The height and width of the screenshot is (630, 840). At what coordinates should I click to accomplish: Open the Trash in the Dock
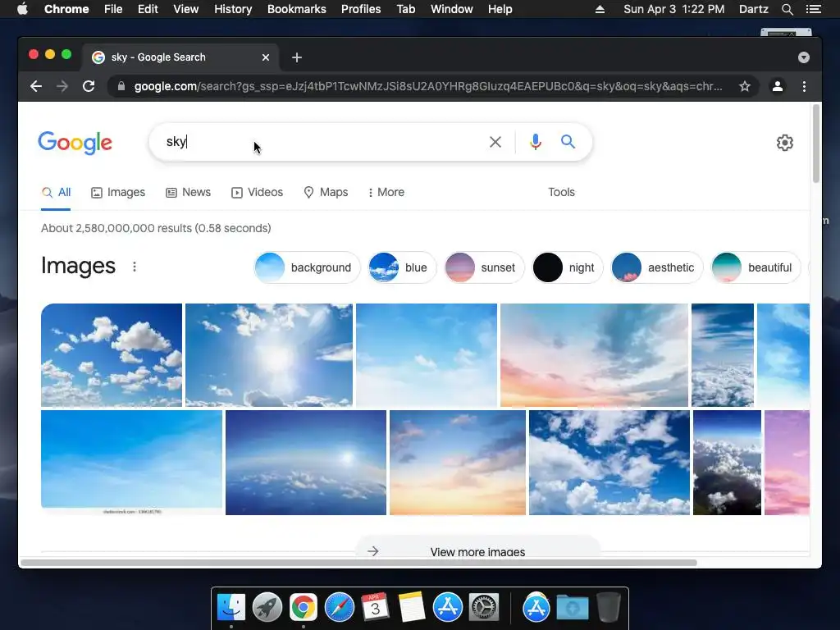[x=609, y=608]
